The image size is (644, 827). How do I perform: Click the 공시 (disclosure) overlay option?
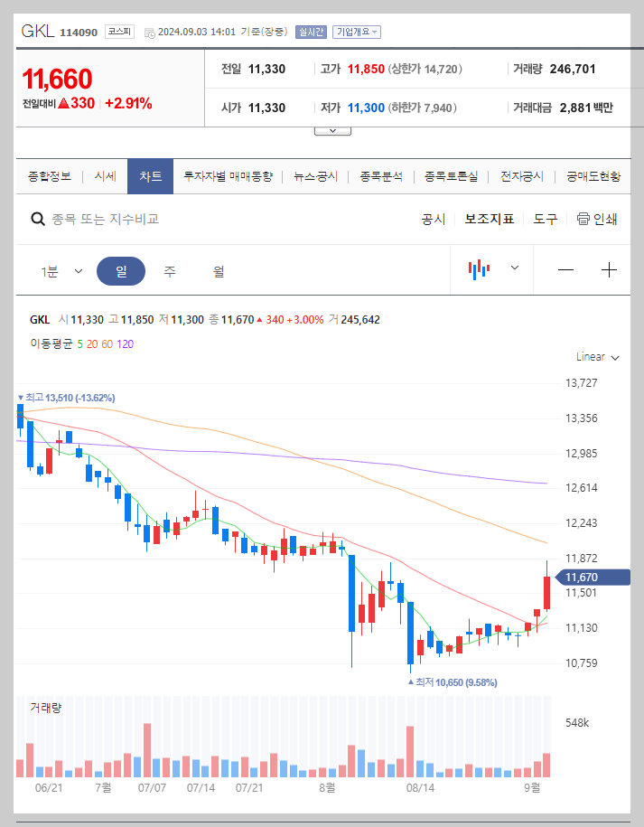[434, 219]
